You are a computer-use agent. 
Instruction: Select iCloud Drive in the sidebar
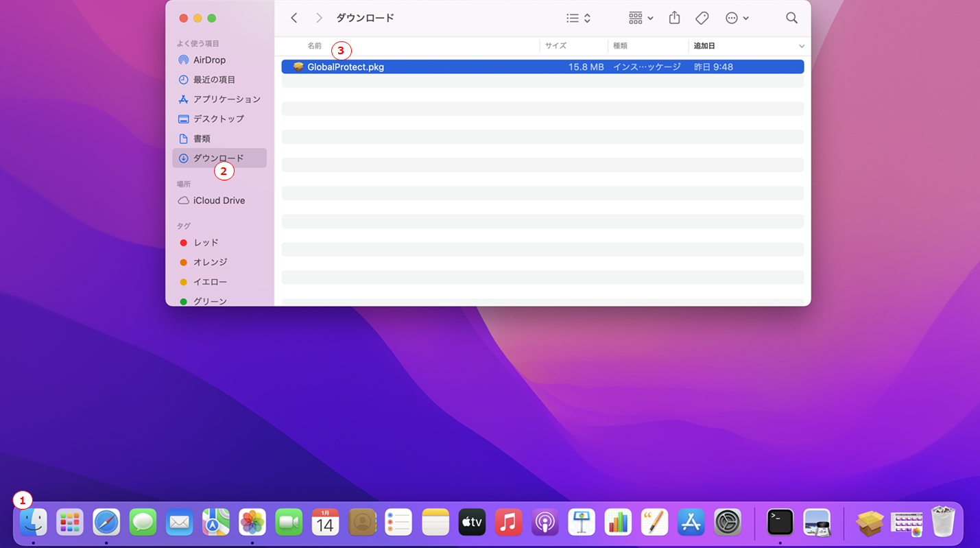click(219, 200)
